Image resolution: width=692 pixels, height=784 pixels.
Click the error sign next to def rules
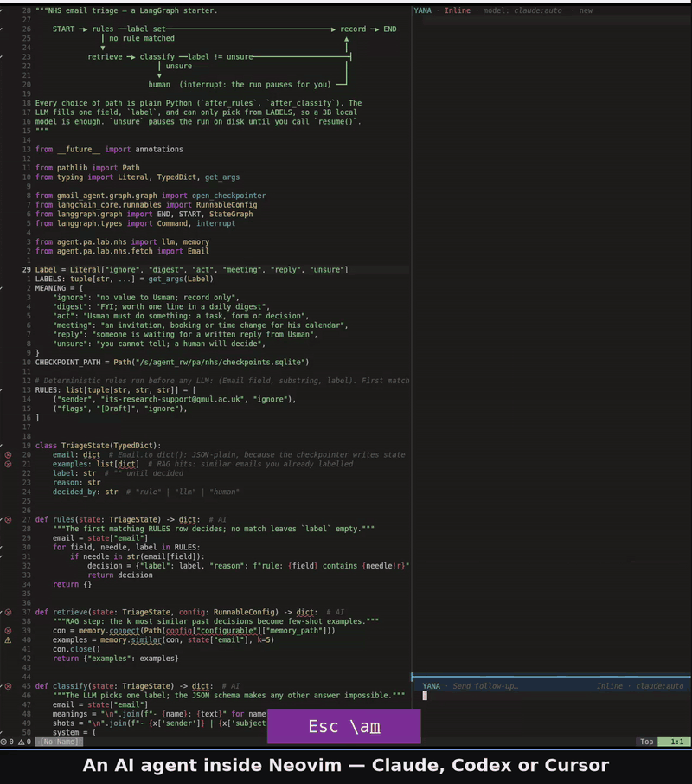[x=8, y=519]
